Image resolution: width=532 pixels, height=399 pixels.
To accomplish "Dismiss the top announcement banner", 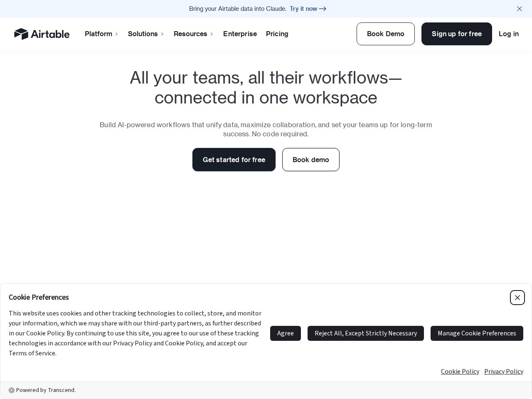I will click(x=520, y=9).
